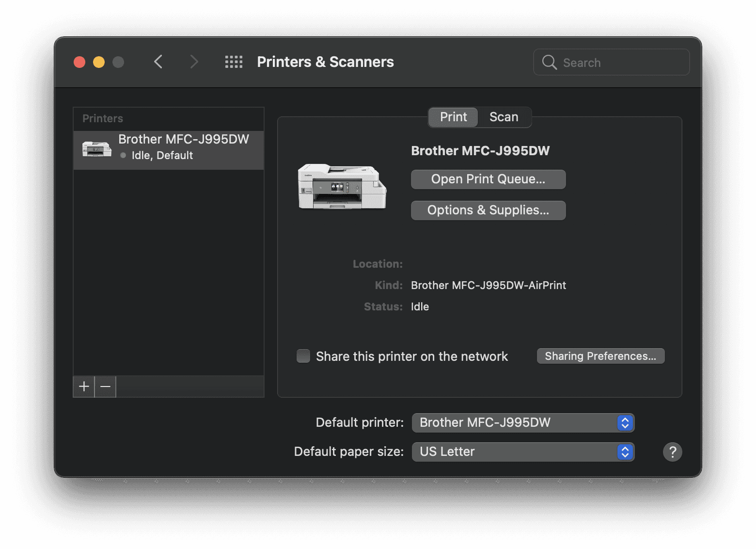Enable Share this printer on the network
The image size is (756, 549).
[303, 356]
